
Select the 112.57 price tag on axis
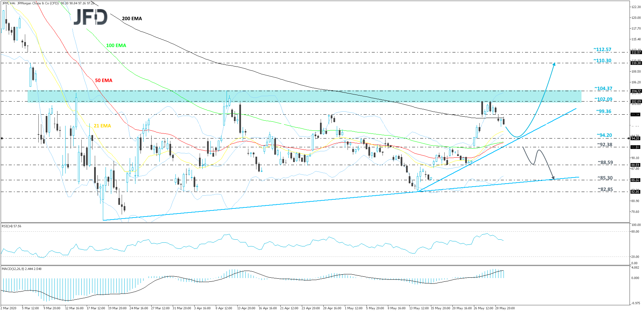click(x=636, y=52)
